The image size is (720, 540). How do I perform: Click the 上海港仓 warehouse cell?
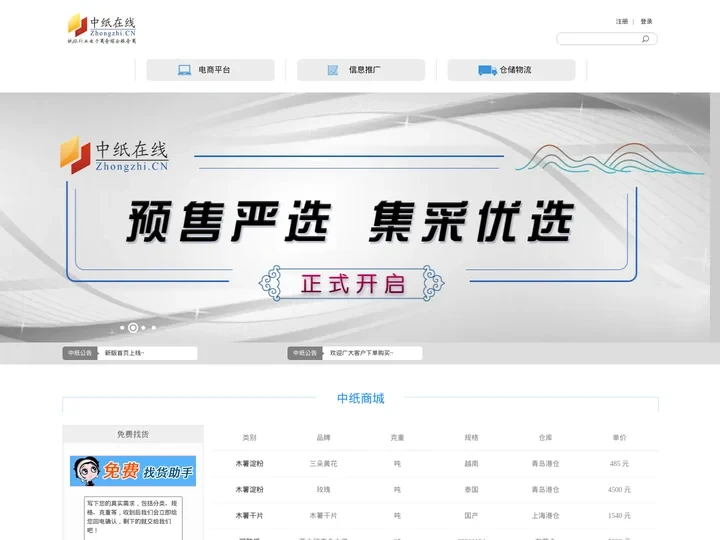546,516
